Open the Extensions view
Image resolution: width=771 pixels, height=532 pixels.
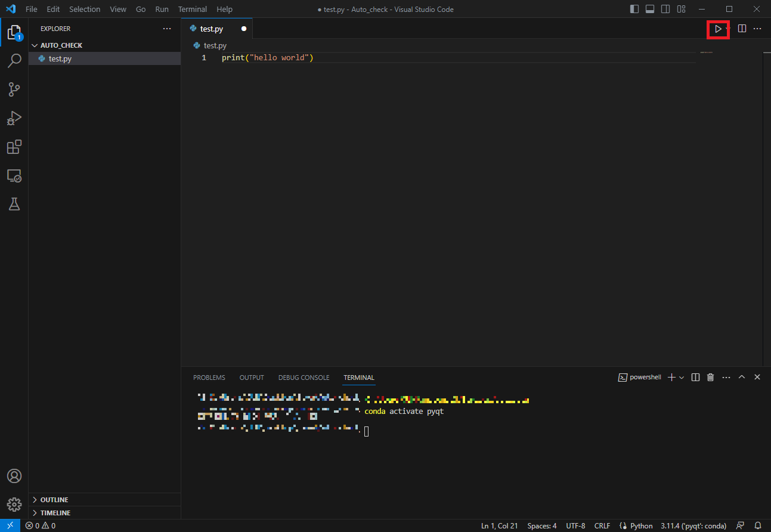(14, 147)
